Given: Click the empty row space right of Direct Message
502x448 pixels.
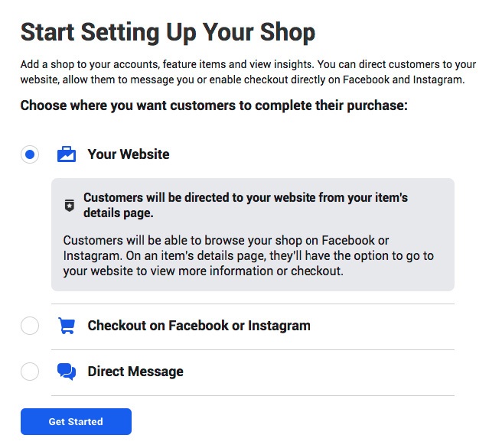Looking at the screenshot, I should pos(318,372).
